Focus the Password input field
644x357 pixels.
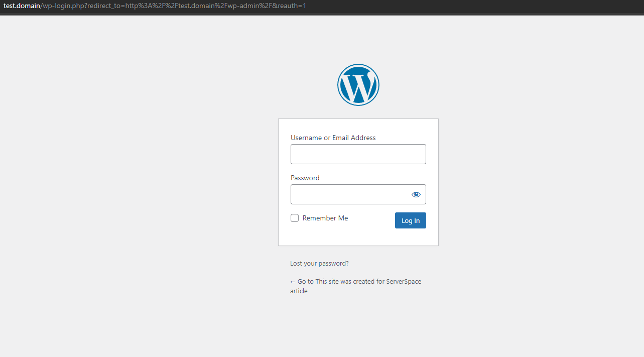358,194
